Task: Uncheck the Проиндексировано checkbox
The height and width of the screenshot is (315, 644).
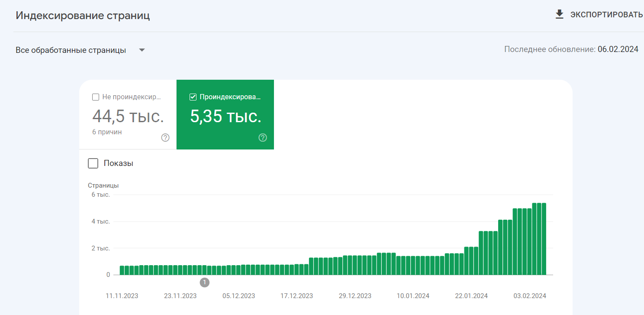Action: [193, 97]
